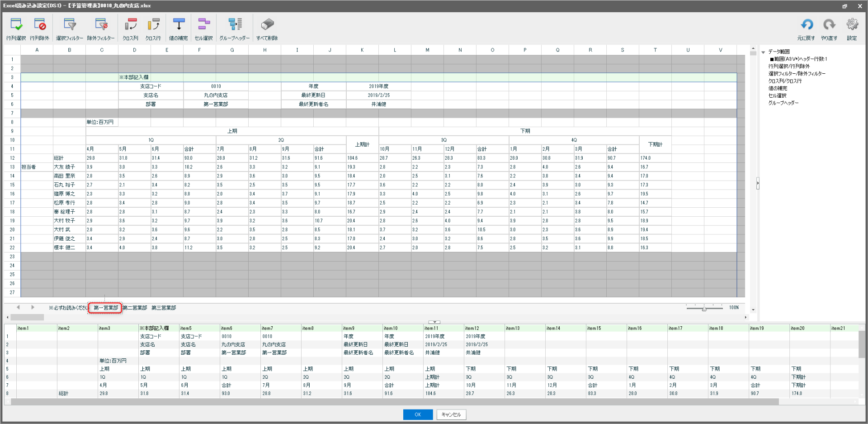
Task: Open the 値の補完 tool
Action: [178, 28]
